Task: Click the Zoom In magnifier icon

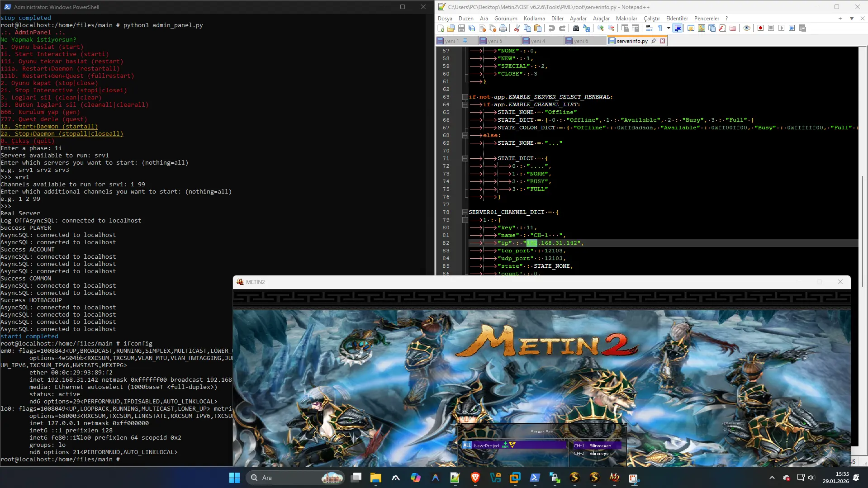Action: point(600,28)
